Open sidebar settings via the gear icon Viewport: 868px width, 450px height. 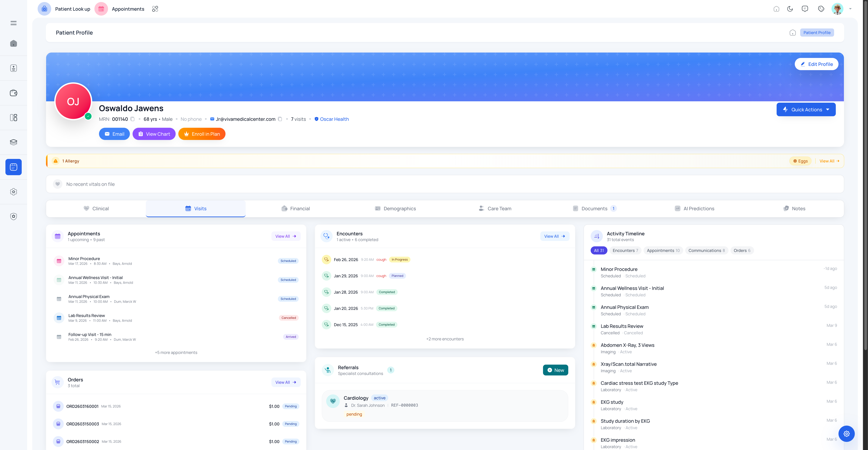coord(14,192)
